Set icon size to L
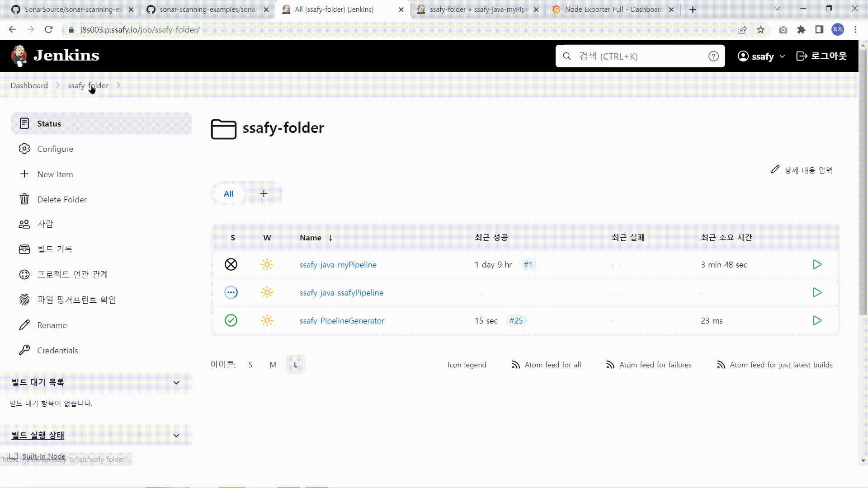This screenshot has height=488, width=868. [296, 365]
